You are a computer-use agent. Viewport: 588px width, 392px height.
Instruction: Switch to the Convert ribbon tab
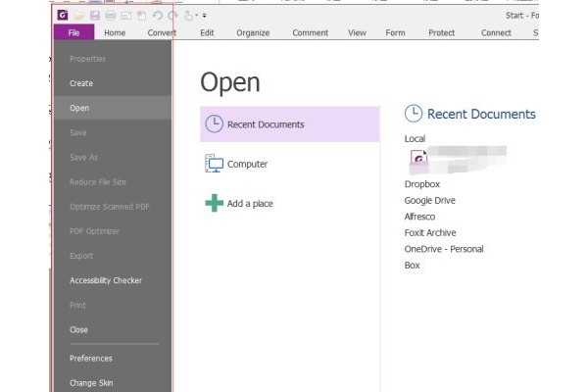point(162,32)
